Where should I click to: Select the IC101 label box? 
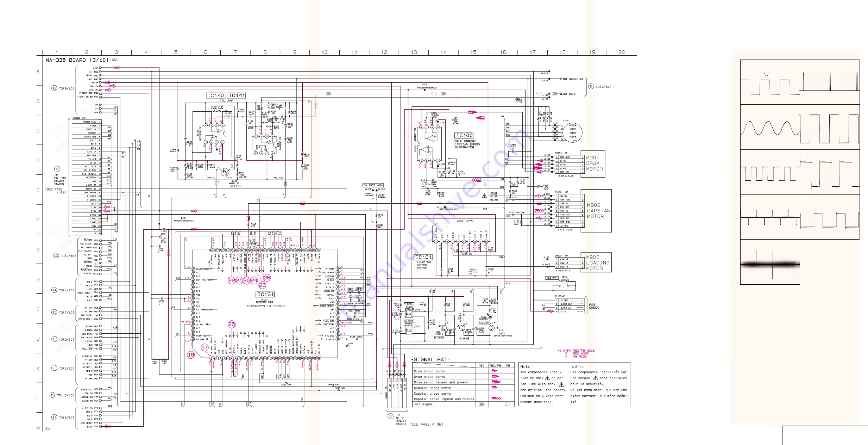pos(423,257)
